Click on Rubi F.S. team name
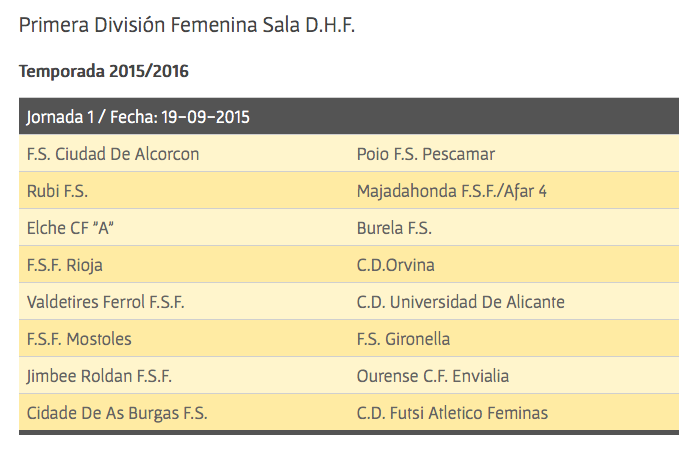The image size is (693, 453). coord(57,191)
